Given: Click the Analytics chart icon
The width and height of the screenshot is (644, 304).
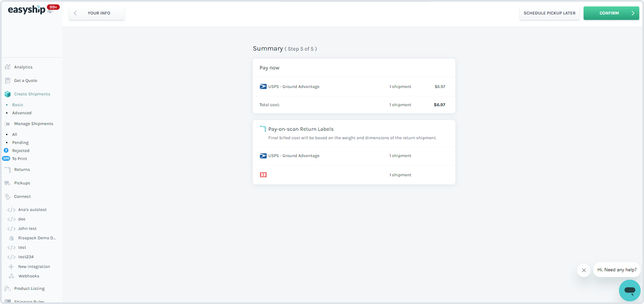Looking at the screenshot, I should (x=7, y=67).
